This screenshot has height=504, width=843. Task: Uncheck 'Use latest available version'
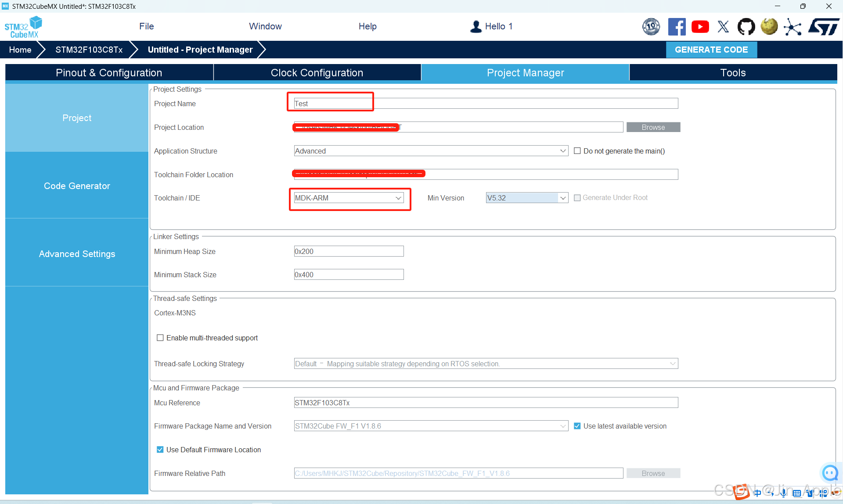pyautogui.click(x=577, y=426)
